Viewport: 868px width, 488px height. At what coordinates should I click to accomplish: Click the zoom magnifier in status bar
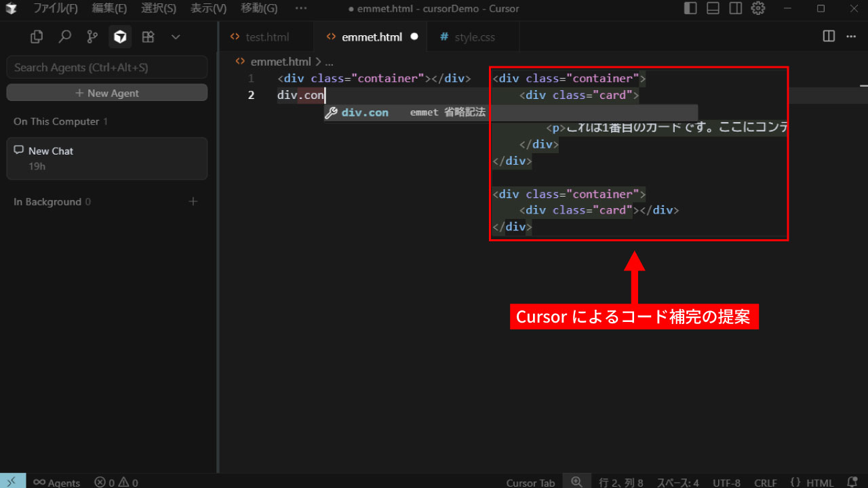[576, 481]
